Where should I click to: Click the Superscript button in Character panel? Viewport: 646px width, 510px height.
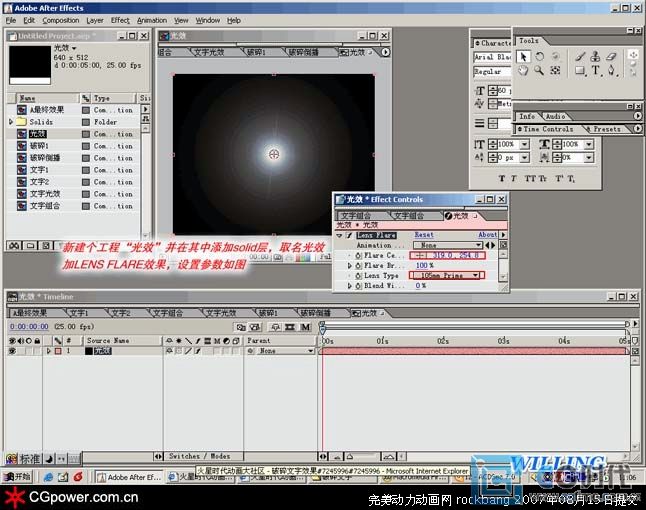coord(559,178)
